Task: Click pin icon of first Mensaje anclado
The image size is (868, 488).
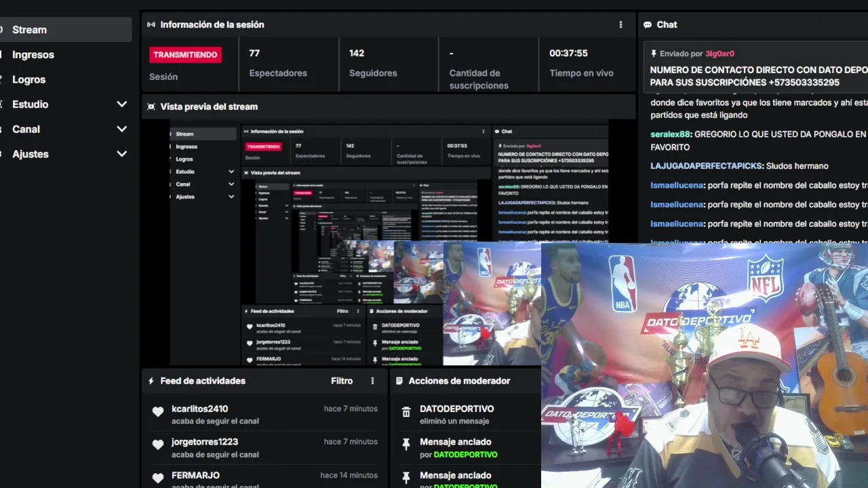Action: click(406, 445)
